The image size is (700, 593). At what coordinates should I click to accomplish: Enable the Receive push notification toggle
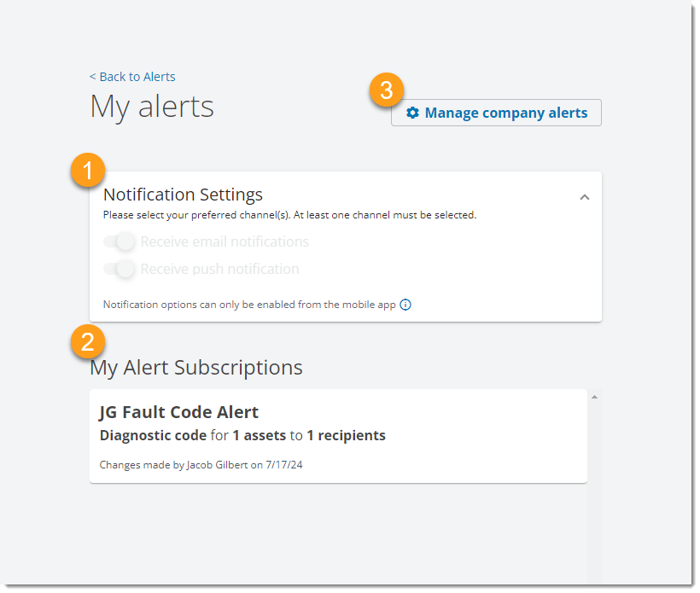click(120, 269)
